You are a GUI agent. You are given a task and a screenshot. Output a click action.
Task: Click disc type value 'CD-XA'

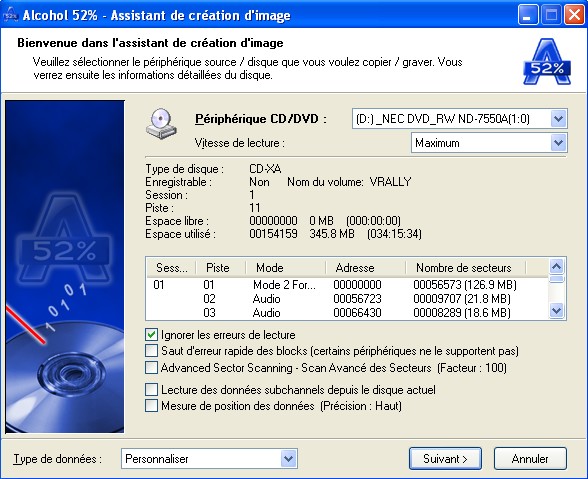(265, 169)
